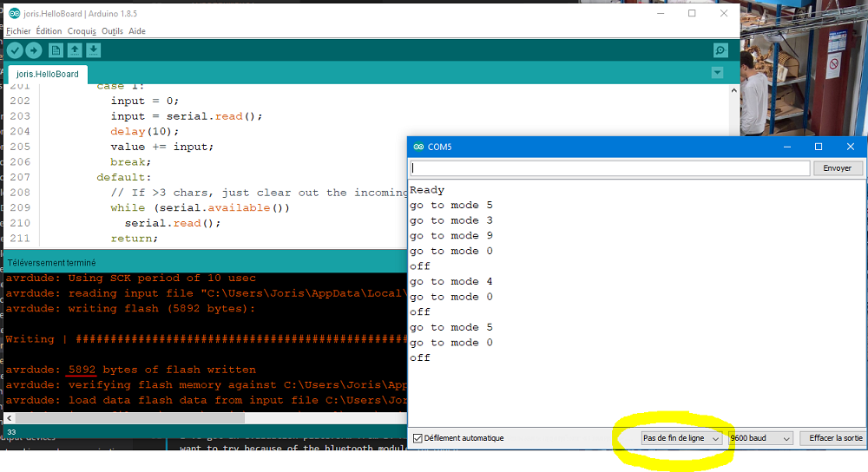Image resolution: width=868 pixels, height=472 pixels.
Task: Click 'go to mode 9' in serial output
Action: point(451,236)
